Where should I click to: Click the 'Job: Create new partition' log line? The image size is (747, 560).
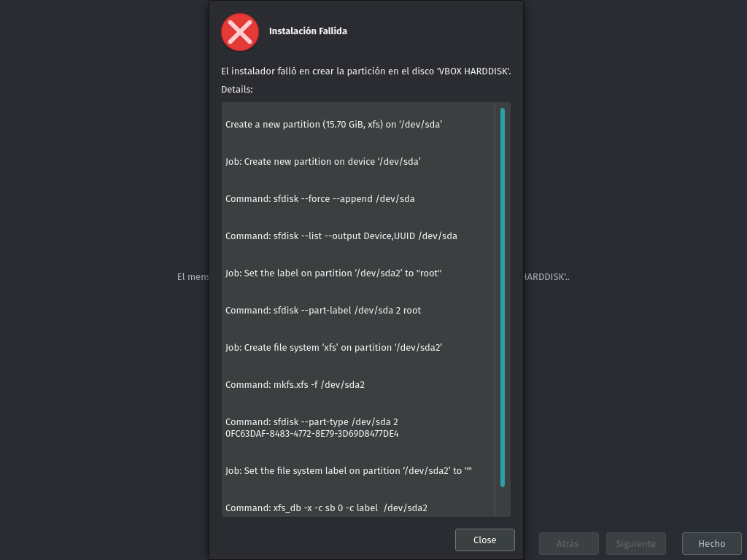[x=323, y=161]
